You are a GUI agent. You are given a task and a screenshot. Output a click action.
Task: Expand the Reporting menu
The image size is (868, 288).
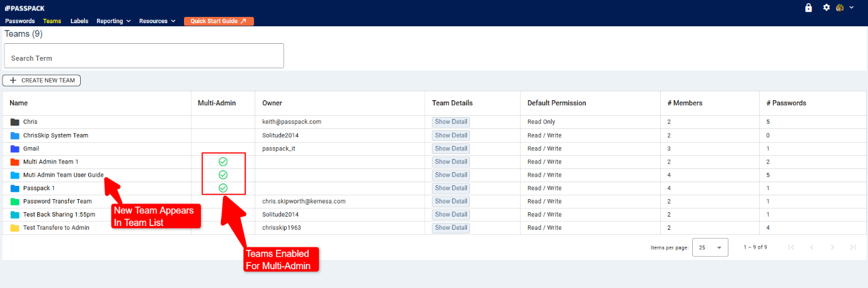(113, 21)
